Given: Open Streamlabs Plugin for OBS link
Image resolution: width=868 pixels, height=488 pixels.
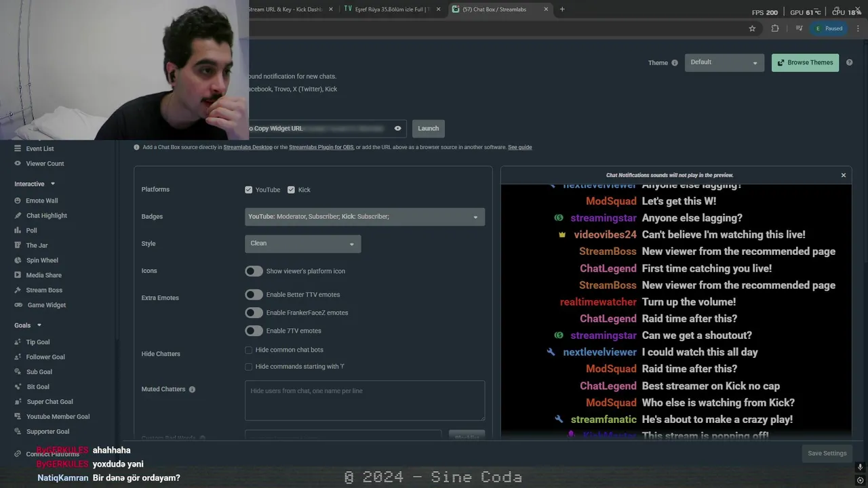Looking at the screenshot, I should coord(321,147).
